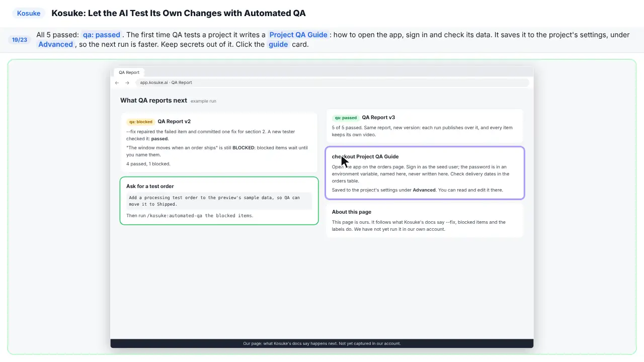This screenshot has height=362, width=644.
Task: Click the 'qa: passed' chip in the instructions
Action: (x=101, y=35)
